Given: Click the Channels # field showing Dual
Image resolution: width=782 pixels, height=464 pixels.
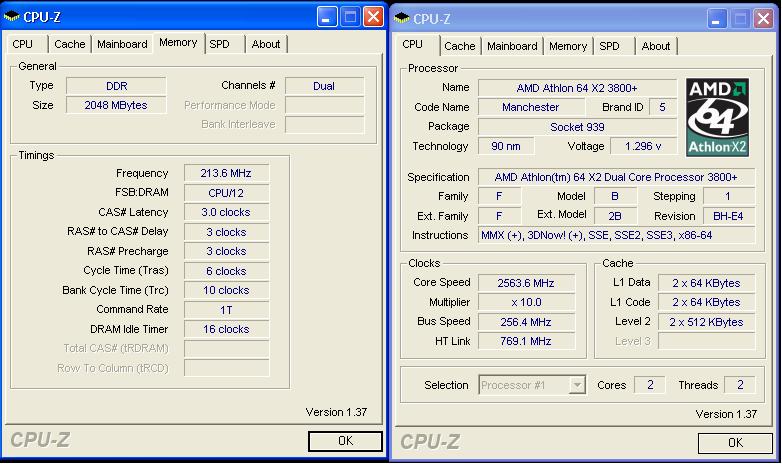Looking at the screenshot, I should pos(324,86).
